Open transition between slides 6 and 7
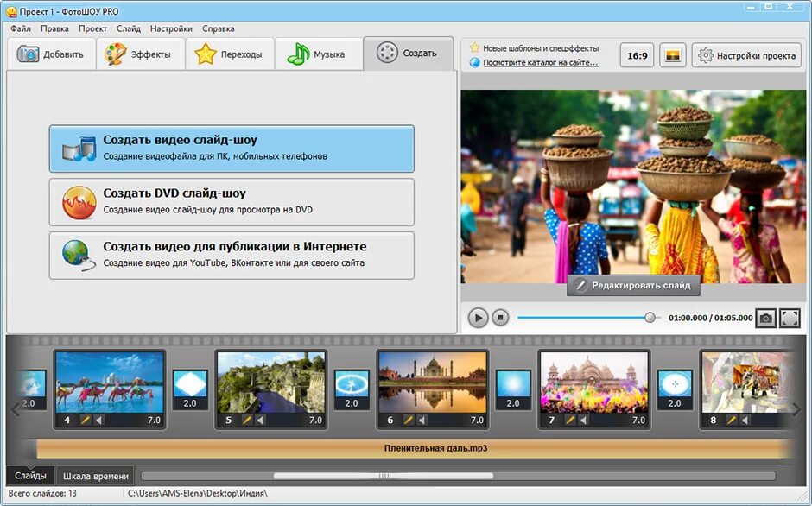The image size is (812, 506). (513, 389)
